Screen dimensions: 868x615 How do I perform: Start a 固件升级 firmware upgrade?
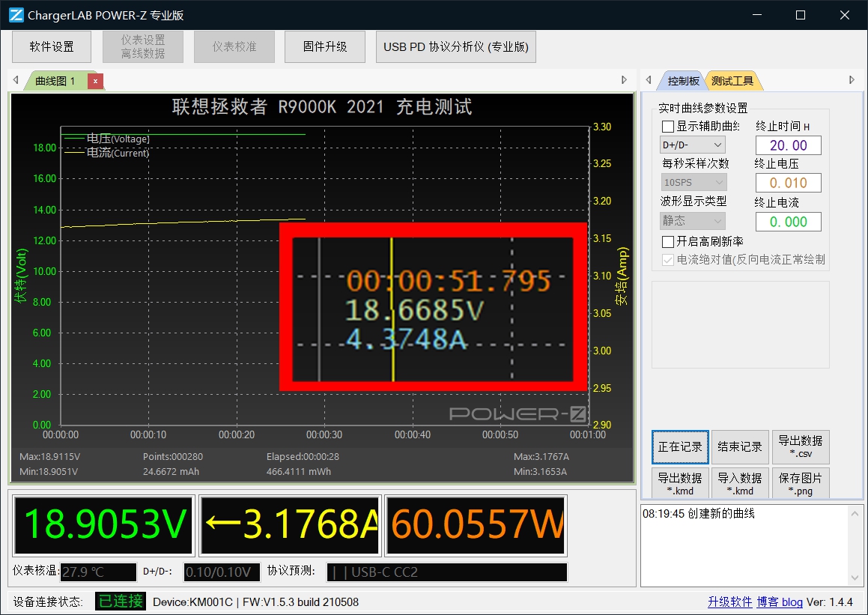[x=324, y=46]
